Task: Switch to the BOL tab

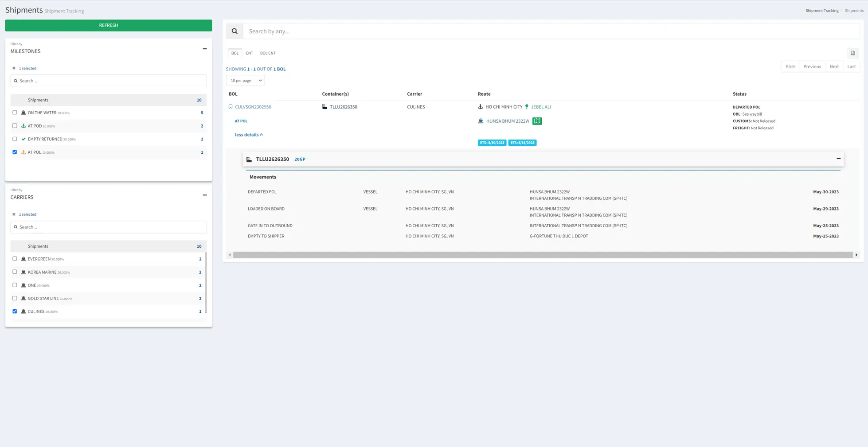Action: tap(235, 53)
